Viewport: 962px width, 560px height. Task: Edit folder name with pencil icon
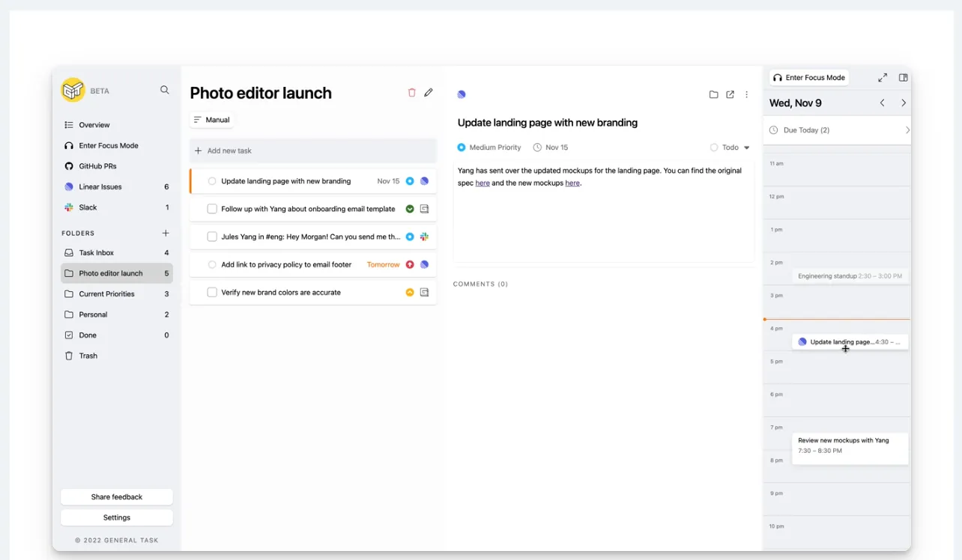tap(429, 93)
